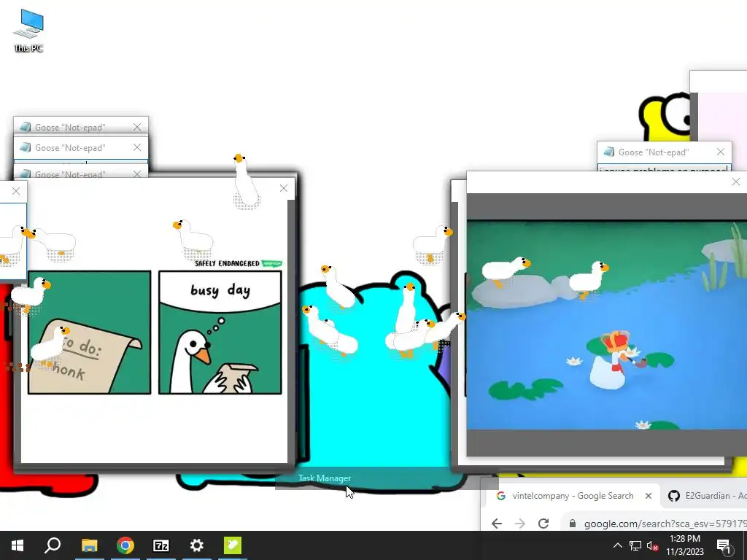
Task: Open 7-Zip from taskbar
Action: pyautogui.click(x=161, y=545)
